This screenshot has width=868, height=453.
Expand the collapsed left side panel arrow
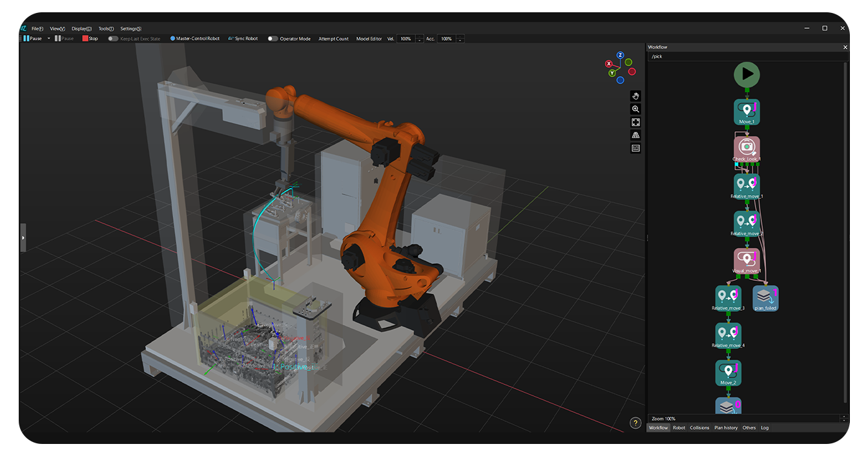click(23, 238)
